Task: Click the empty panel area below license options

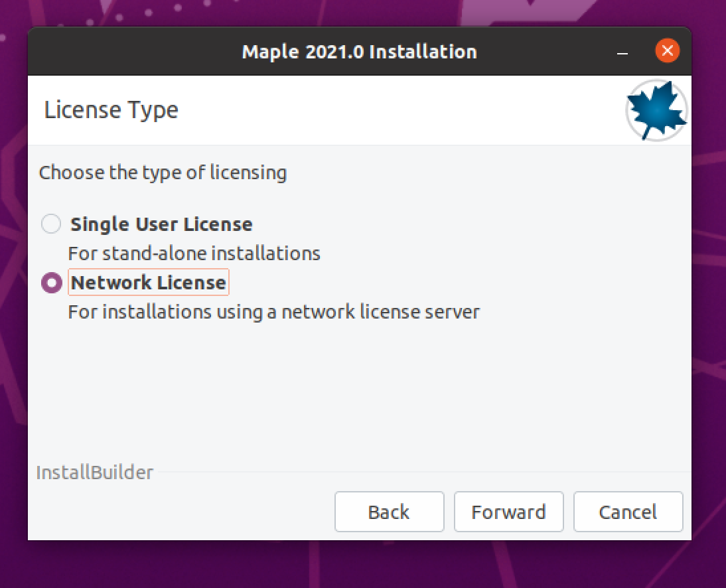Action: coord(358,392)
